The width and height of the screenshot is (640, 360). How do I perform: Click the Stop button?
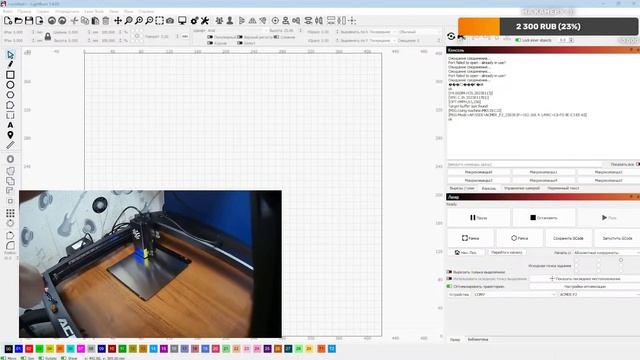click(544, 218)
